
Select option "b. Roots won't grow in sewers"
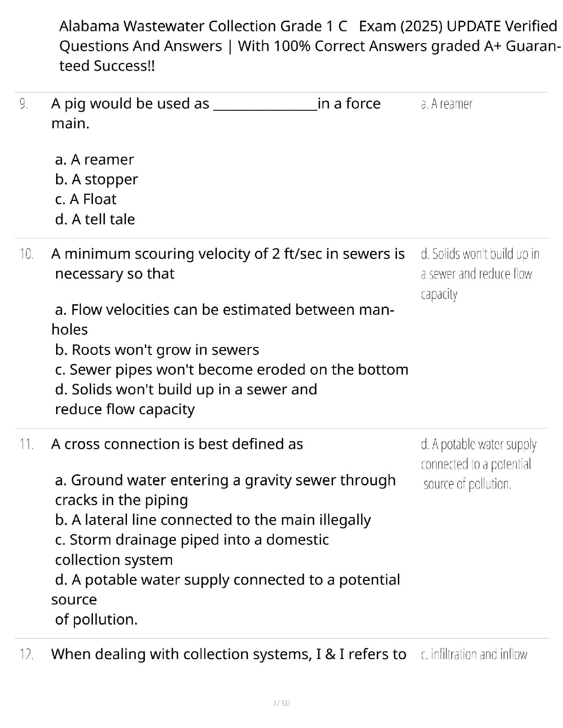(x=157, y=350)
